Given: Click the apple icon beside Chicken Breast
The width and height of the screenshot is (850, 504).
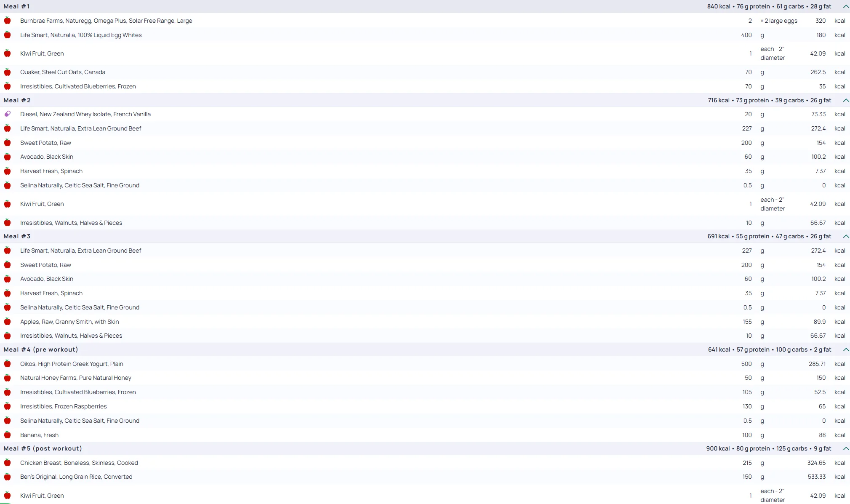Looking at the screenshot, I should click(x=8, y=463).
